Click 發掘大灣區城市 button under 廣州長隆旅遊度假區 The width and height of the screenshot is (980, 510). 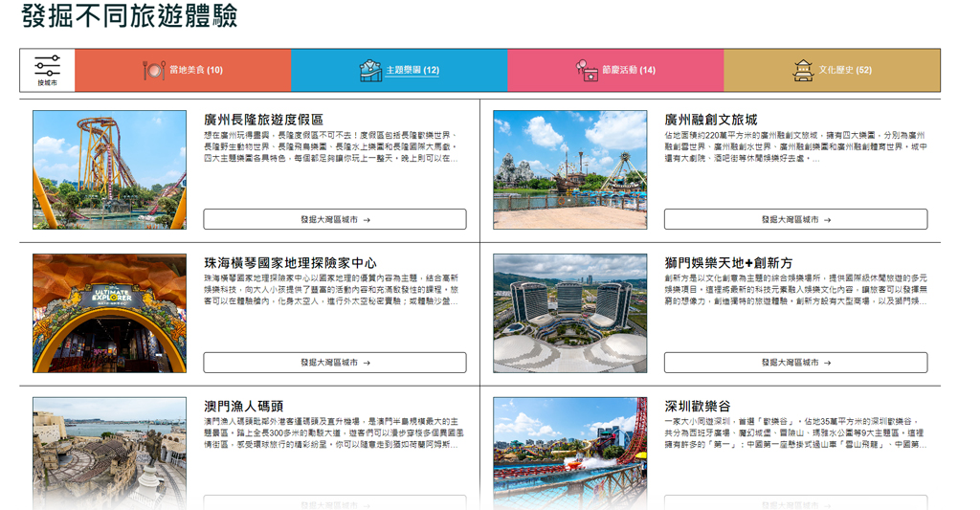(335, 219)
